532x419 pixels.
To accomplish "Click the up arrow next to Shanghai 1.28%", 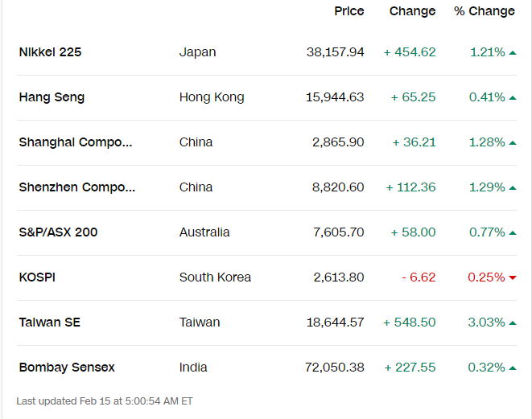I will click(513, 143).
